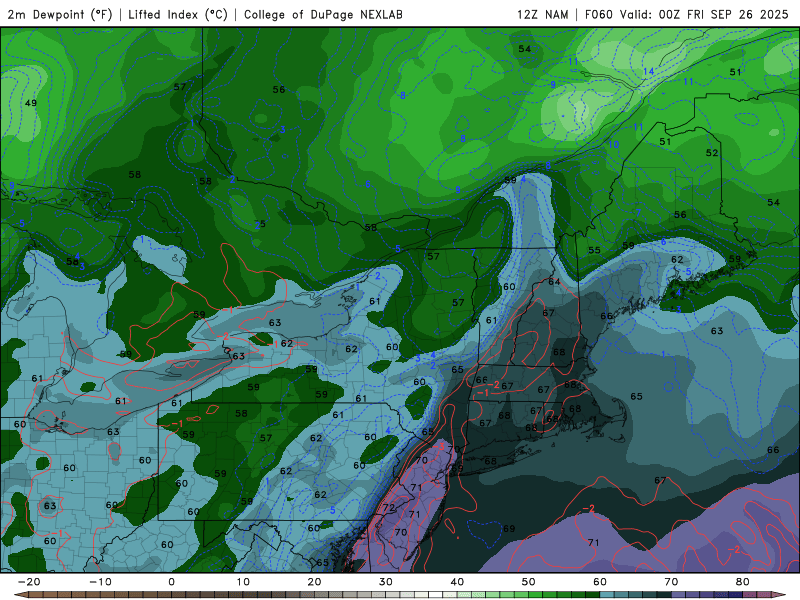Click the "00Z FRI SEP 26 2025" valid time
The height and width of the screenshot is (600, 800).
pyautogui.click(x=723, y=14)
